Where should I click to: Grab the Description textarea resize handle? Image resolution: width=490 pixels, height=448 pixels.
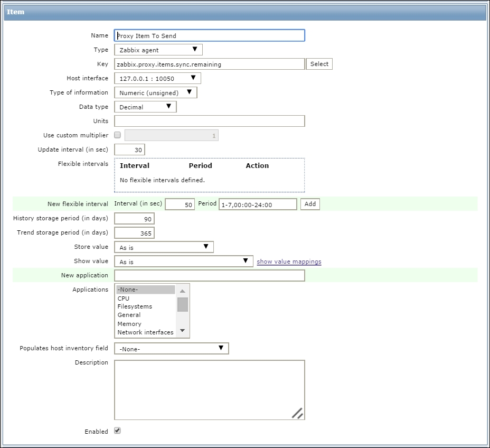[298, 413]
